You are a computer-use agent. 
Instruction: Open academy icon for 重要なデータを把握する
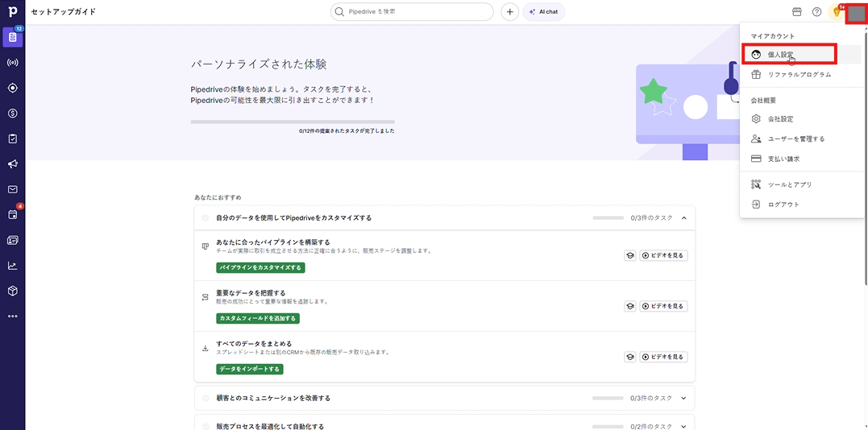click(x=630, y=306)
